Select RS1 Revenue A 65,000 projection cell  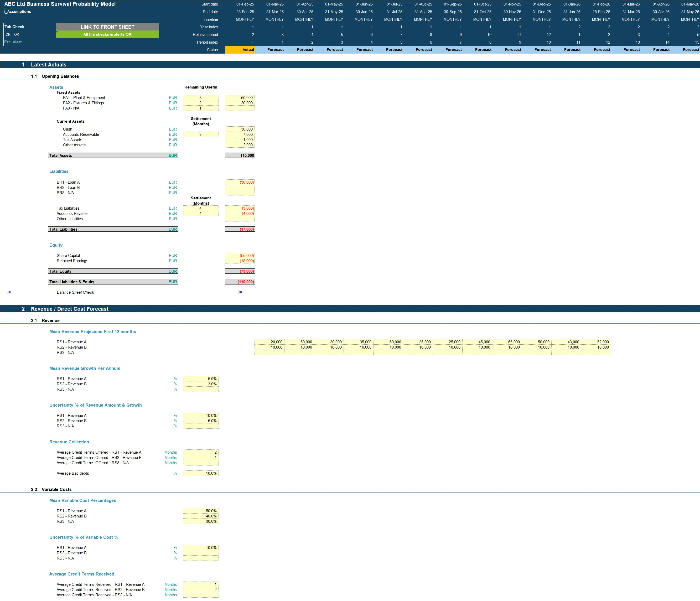coord(507,342)
